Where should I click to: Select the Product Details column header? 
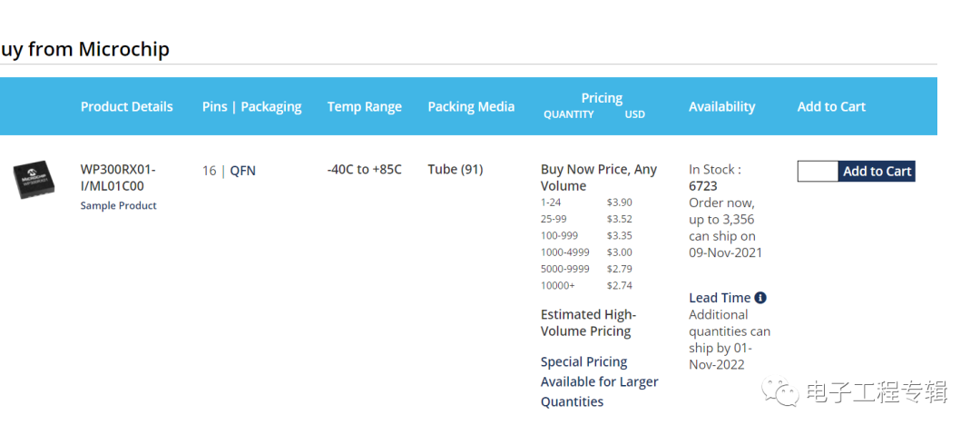point(126,106)
